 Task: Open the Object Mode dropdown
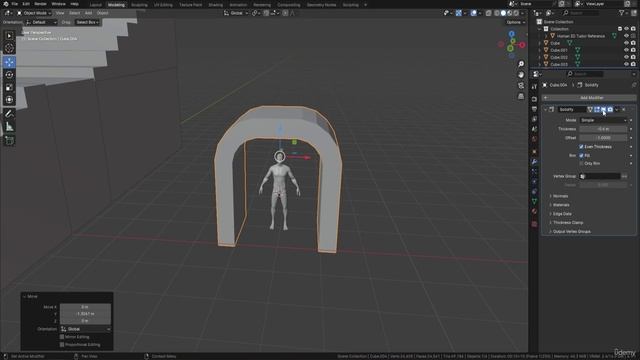click(x=35, y=13)
